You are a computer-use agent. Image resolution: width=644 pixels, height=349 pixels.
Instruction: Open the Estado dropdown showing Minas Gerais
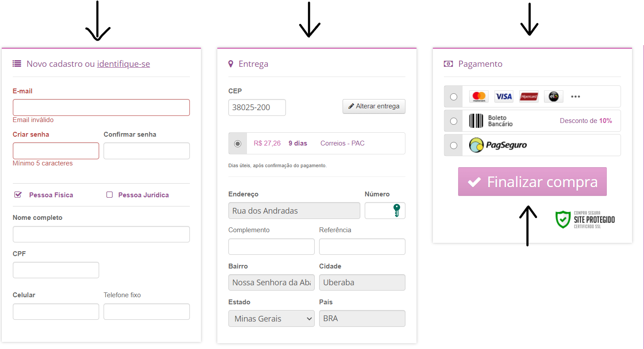point(271,318)
